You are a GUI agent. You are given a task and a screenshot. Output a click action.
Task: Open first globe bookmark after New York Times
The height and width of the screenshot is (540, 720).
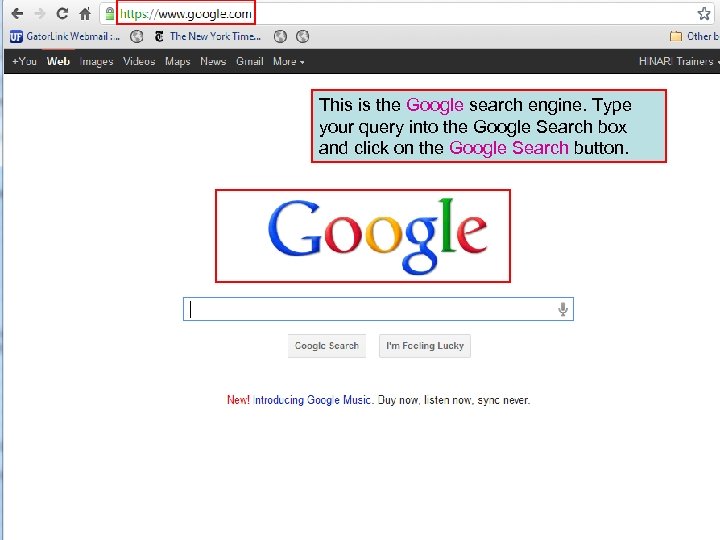(x=280, y=36)
